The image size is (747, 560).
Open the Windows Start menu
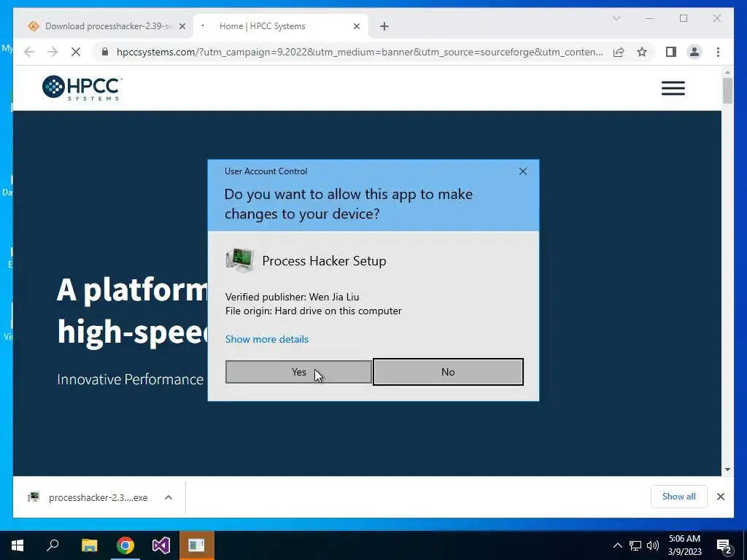(x=18, y=545)
